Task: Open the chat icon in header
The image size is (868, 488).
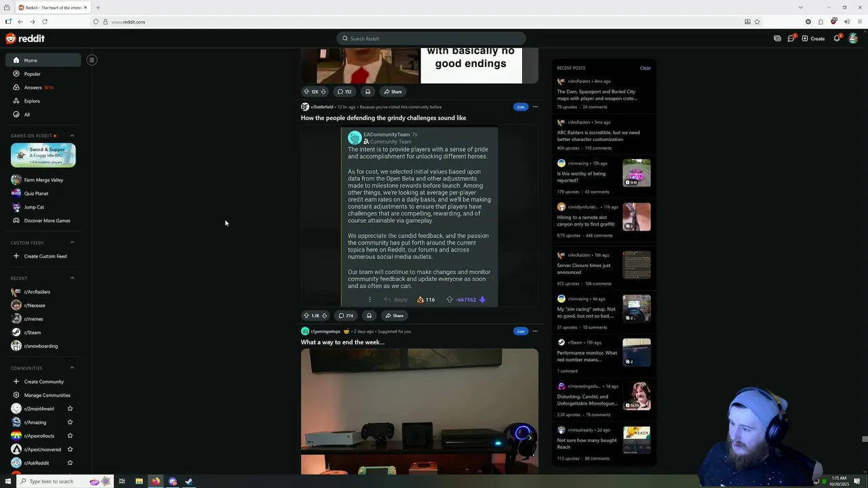Action: tap(791, 39)
